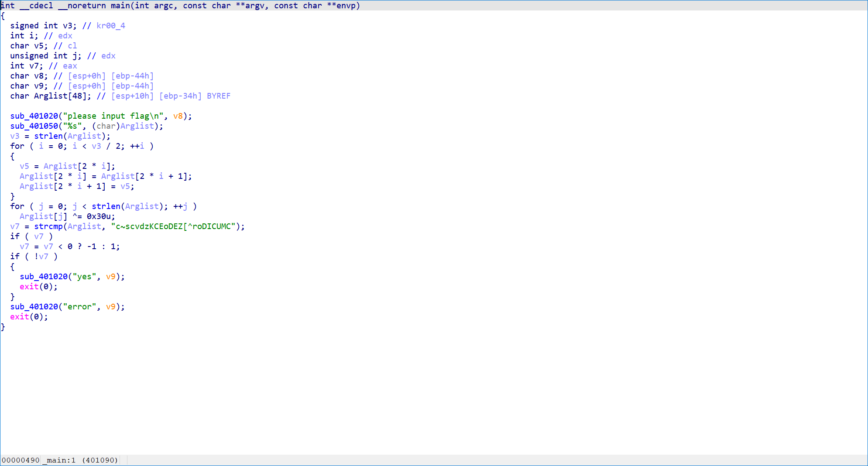
Task: Select the 'signed int v3;' declaration
Action: click(x=43, y=26)
